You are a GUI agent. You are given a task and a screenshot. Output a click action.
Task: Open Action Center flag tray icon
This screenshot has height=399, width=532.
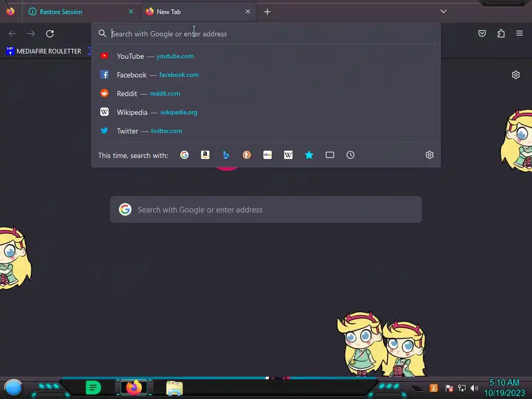[x=449, y=388]
